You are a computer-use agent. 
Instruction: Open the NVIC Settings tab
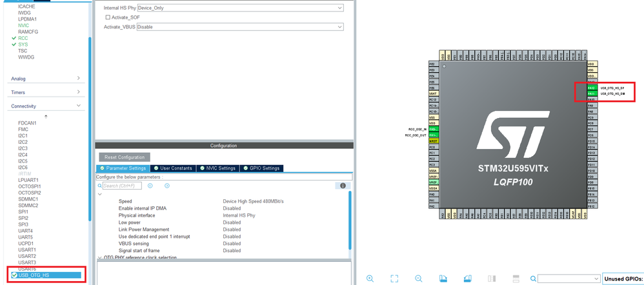(x=217, y=168)
